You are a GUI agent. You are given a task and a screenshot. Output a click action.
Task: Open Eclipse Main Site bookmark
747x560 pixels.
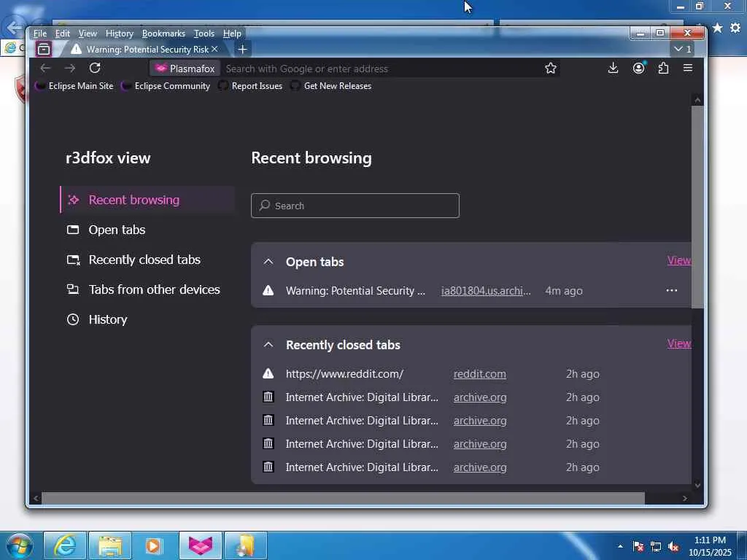75,86
